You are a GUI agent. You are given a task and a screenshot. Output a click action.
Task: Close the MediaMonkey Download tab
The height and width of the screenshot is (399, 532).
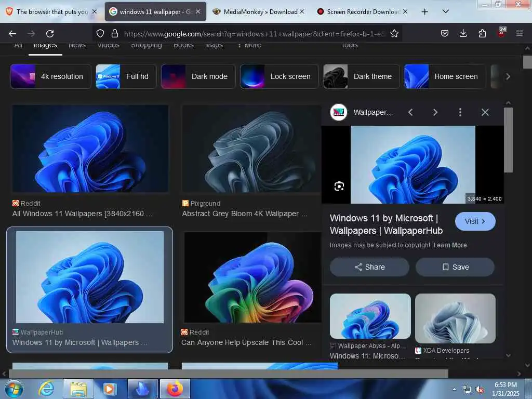click(302, 11)
